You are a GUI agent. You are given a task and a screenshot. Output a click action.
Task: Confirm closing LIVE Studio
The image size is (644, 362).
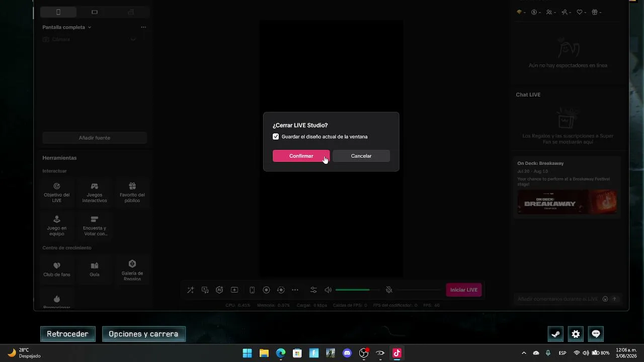tap(301, 156)
